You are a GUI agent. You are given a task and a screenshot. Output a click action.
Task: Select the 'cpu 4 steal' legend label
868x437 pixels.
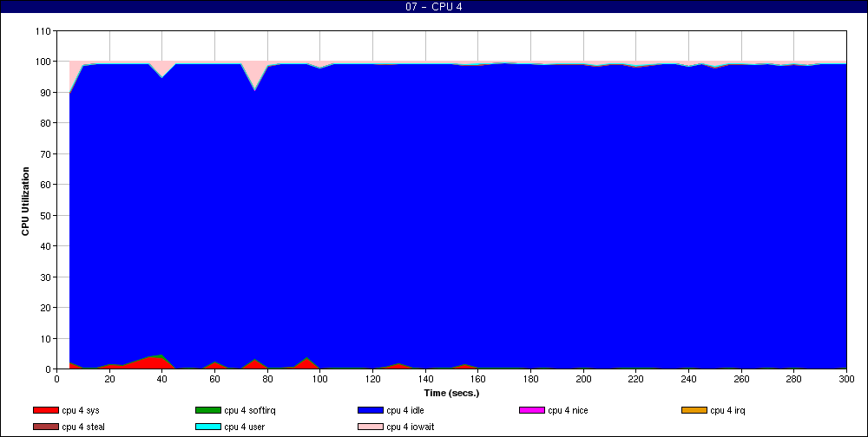tap(83, 427)
